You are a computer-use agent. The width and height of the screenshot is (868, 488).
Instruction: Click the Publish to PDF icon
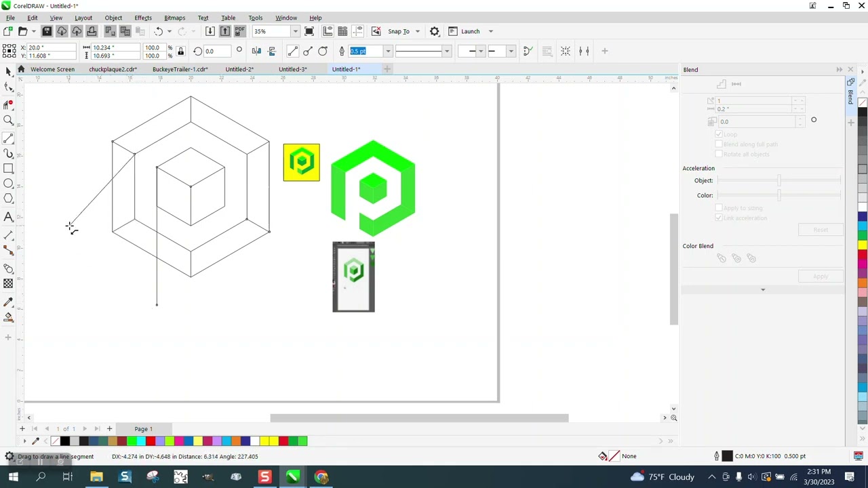point(240,31)
